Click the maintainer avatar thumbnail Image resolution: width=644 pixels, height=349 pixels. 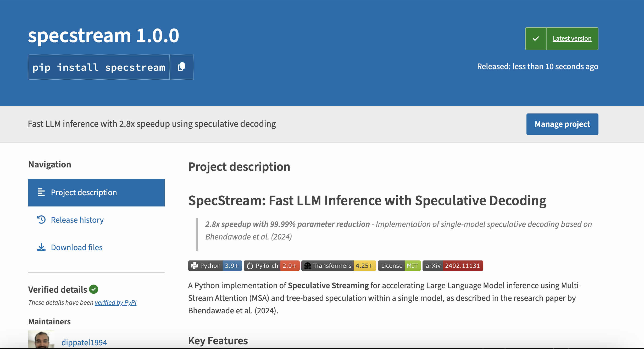coord(41,340)
